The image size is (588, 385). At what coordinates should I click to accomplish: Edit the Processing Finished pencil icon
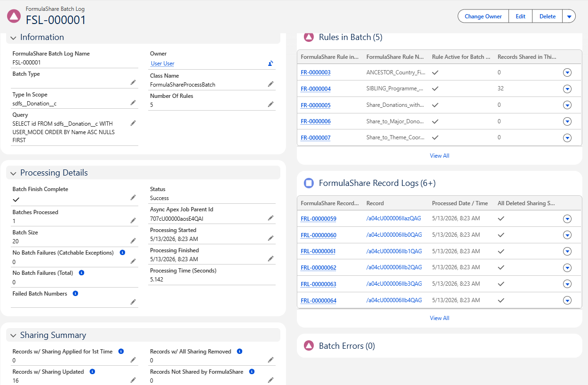pyautogui.click(x=270, y=258)
